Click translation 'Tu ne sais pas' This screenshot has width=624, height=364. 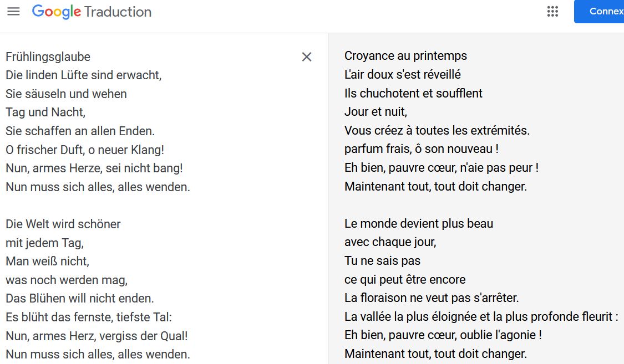click(x=382, y=261)
